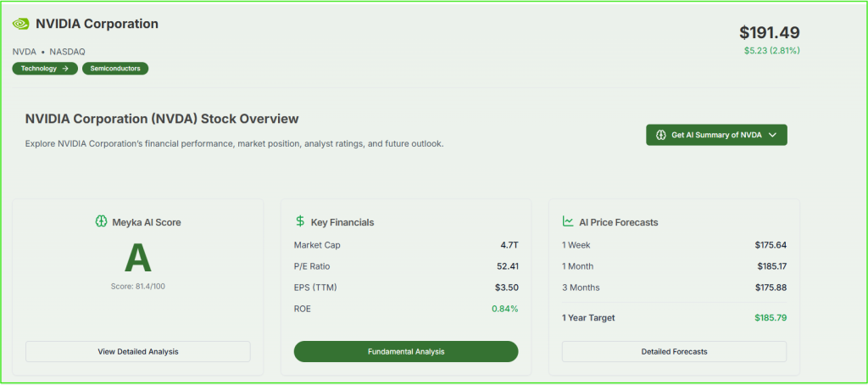Select the Market Cap row label
The image size is (868, 385).
(316, 245)
